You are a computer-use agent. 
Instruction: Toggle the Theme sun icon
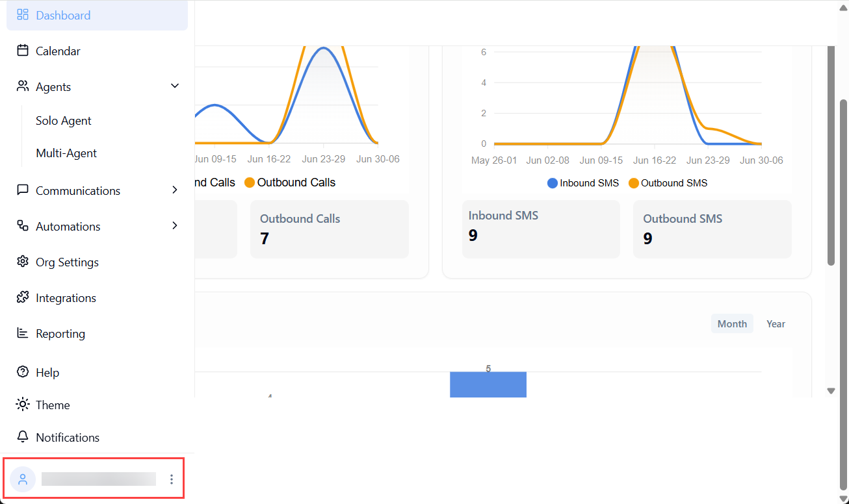pos(23,405)
